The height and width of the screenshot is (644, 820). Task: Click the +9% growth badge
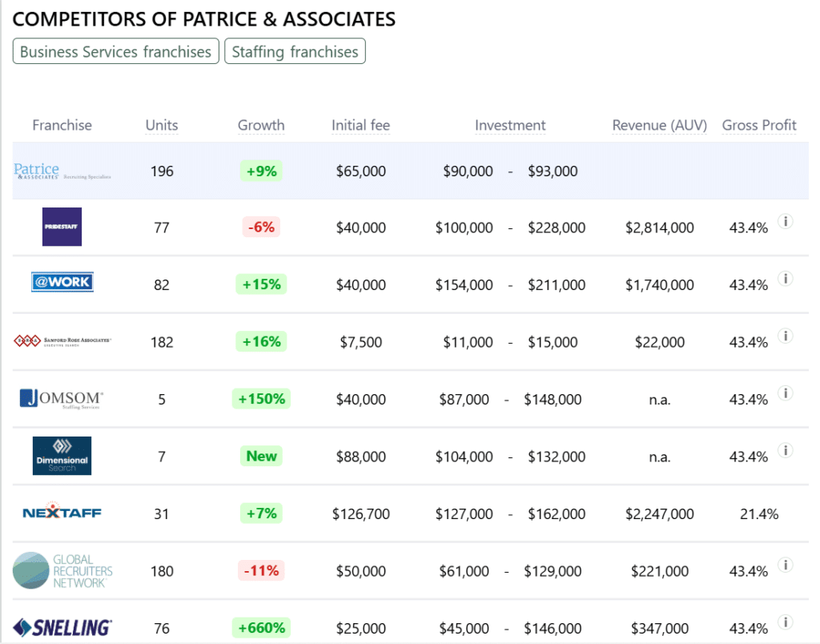[261, 171]
